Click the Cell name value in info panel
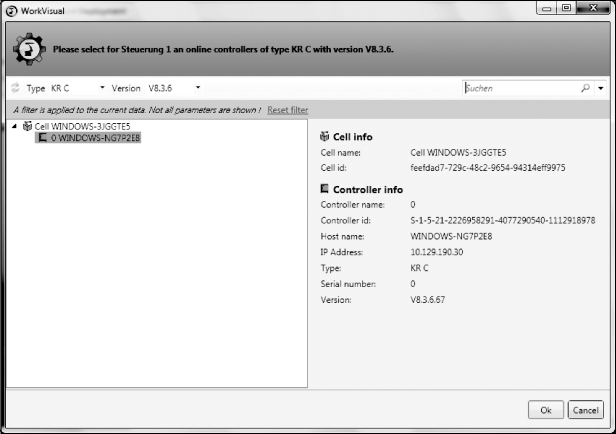 [x=458, y=152]
